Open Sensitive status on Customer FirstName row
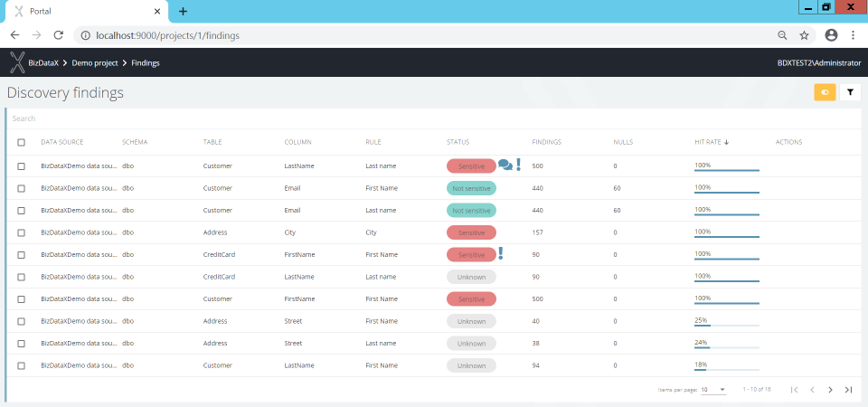The width and height of the screenshot is (868, 407). click(472, 299)
